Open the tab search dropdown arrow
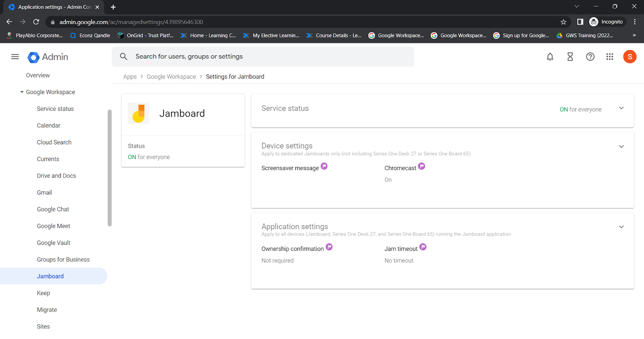Screen dimensions: 644x339 pos(576,6)
